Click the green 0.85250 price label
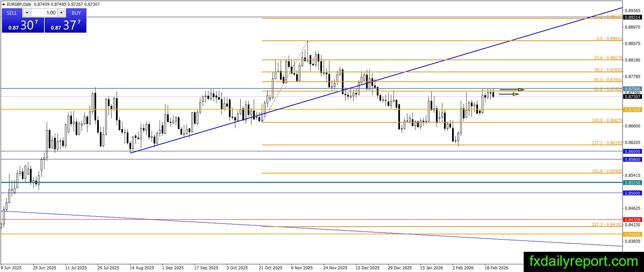This screenshot has width=644, height=272. 632,183
